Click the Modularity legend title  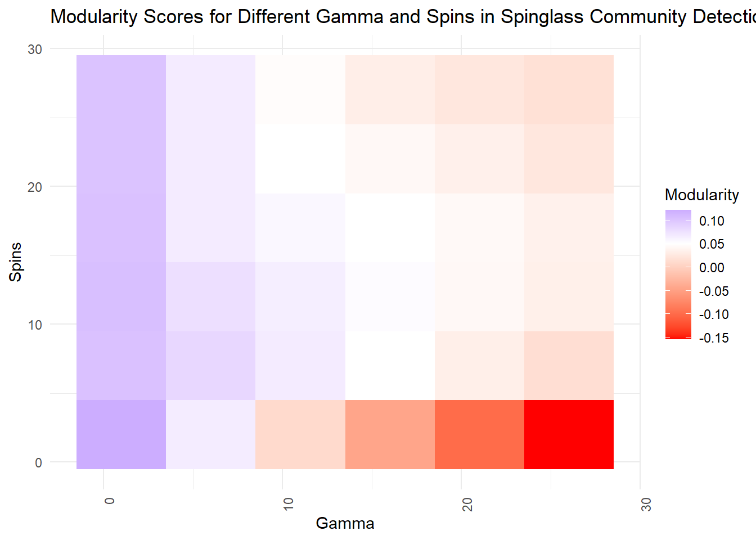click(x=701, y=195)
